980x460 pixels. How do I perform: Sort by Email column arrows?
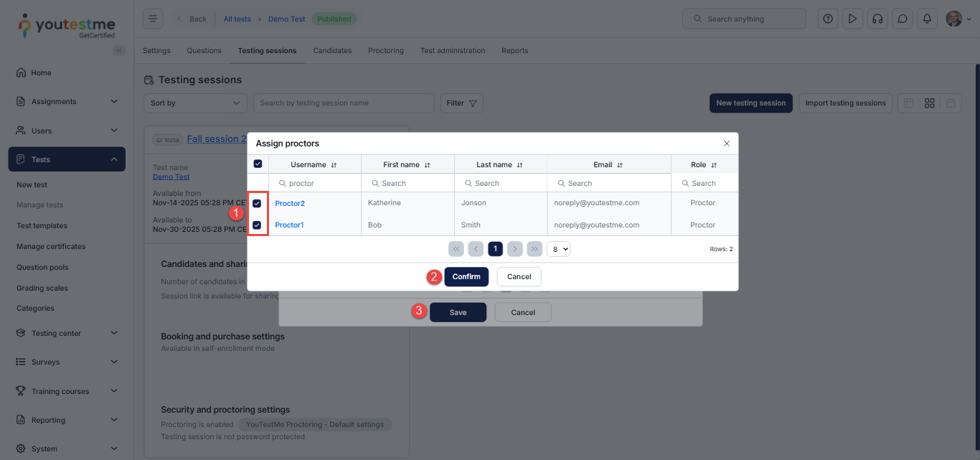click(x=620, y=165)
